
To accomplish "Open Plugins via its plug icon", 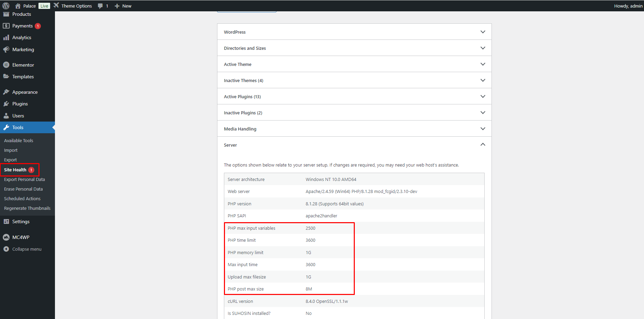I will point(6,104).
